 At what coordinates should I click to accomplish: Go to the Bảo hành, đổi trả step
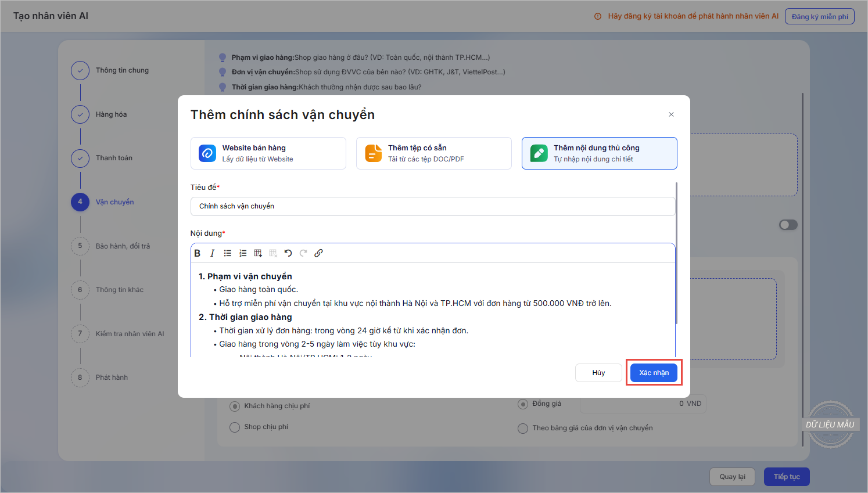(123, 246)
